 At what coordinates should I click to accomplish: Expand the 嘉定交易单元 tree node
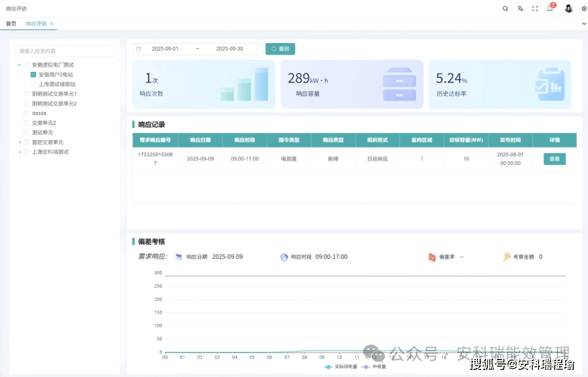pyautogui.click(x=20, y=142)
